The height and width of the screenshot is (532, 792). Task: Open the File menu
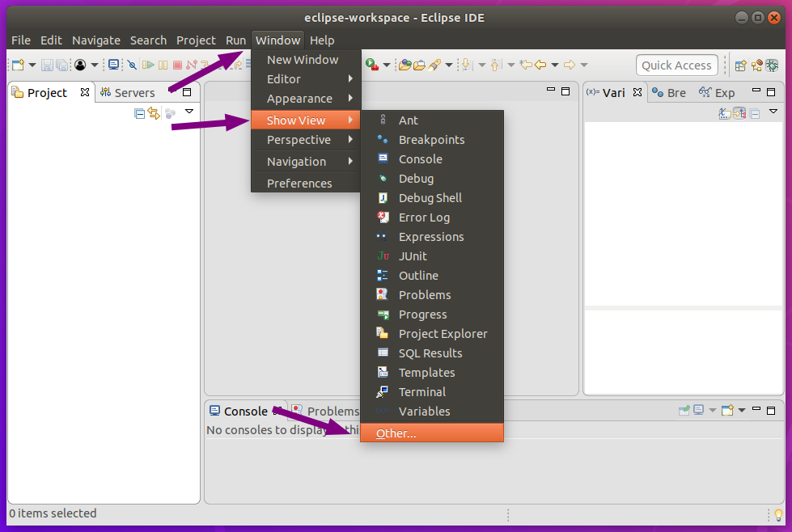(21, 40)
